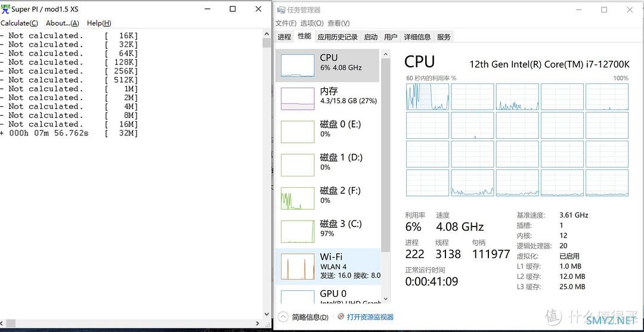Open the 选项(O) menu in Task Manager
Screen dimensions: 644x332
(x=312, y=23)
